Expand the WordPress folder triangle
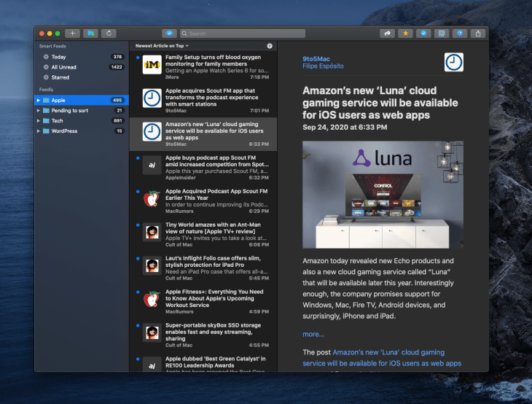This screenshot has width=532, height=404. (x=39, y=131)
